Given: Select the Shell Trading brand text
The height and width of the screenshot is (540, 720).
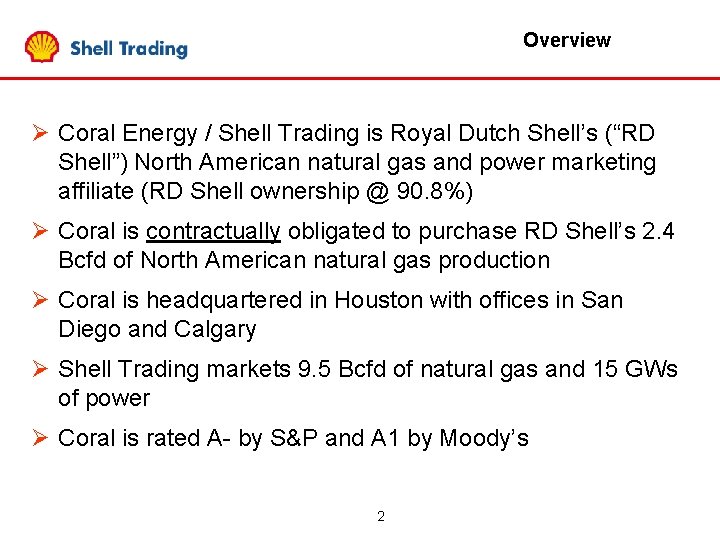Looking at the screenshot, I should pyautogui.click(x=129, y=48).
